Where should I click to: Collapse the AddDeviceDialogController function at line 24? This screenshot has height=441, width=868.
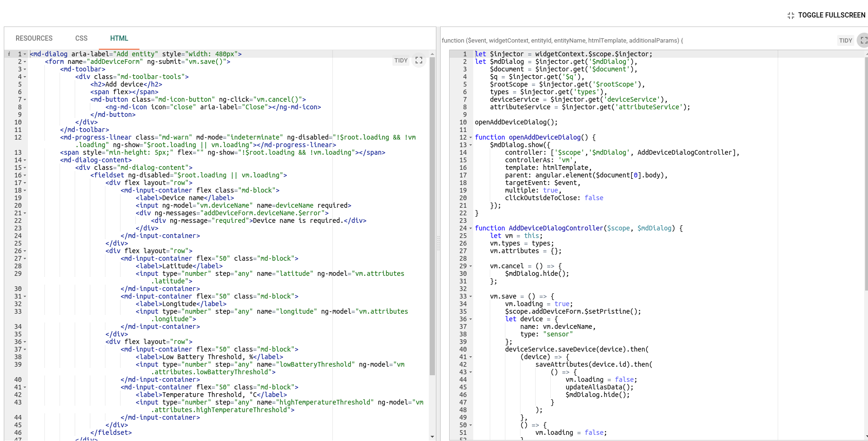[470, 229]
